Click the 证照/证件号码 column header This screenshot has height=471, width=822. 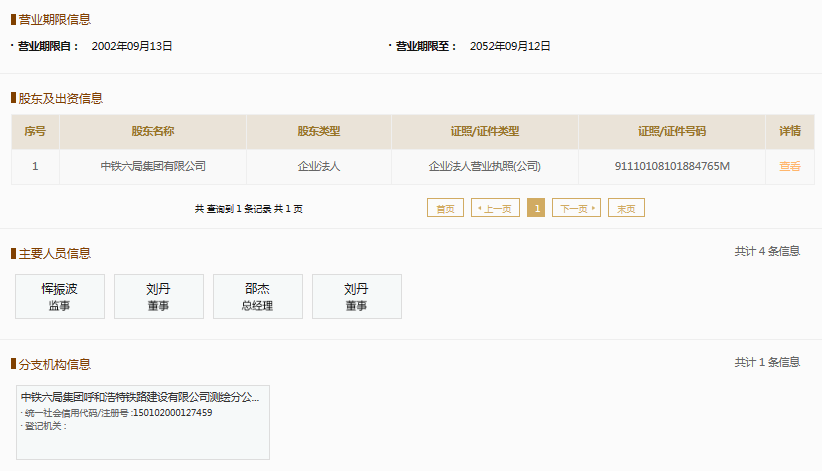(x=672, y=132)
